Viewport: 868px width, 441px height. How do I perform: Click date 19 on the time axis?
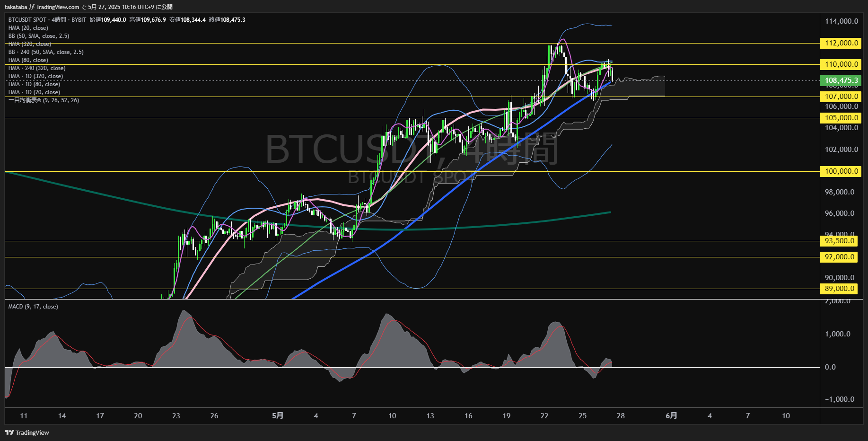tap(507, 416)
